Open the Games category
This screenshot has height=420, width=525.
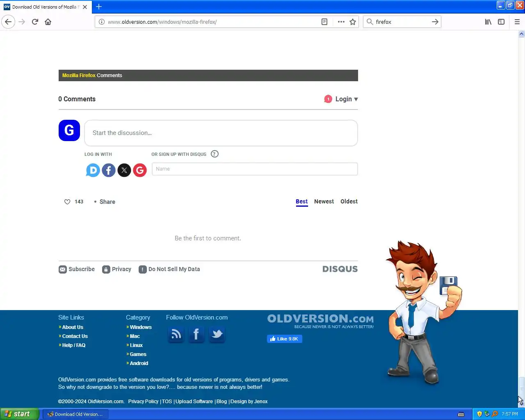click(x=138, y=354)
